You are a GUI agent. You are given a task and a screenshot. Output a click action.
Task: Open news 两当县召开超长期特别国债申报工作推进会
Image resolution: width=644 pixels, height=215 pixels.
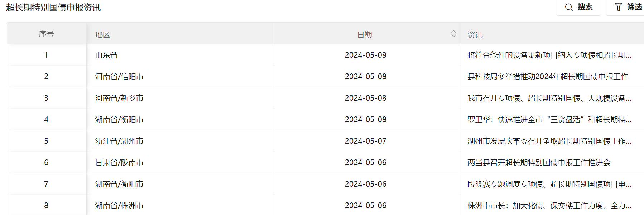pos(539,163)
